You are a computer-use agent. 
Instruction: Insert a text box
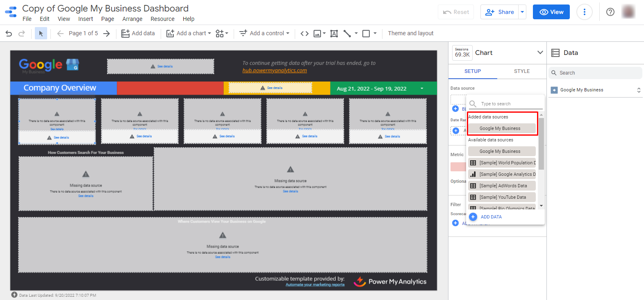[x=334, y=34]
